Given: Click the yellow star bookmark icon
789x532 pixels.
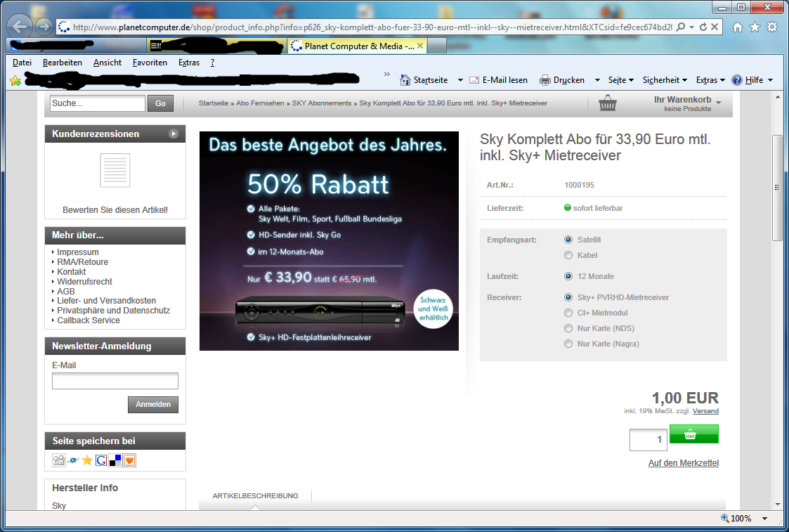Looking at the screenshot, I should (87, 460).
